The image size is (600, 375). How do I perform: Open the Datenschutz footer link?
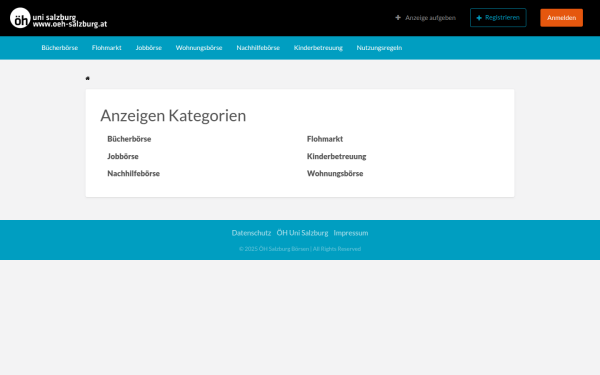(x=251, y=233)
